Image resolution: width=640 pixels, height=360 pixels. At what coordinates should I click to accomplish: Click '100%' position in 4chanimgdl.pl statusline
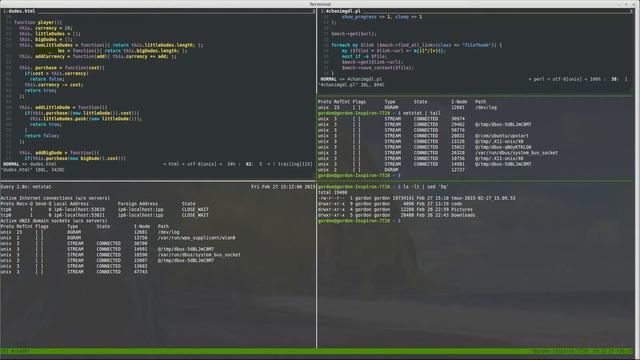[x=595, y=79]
